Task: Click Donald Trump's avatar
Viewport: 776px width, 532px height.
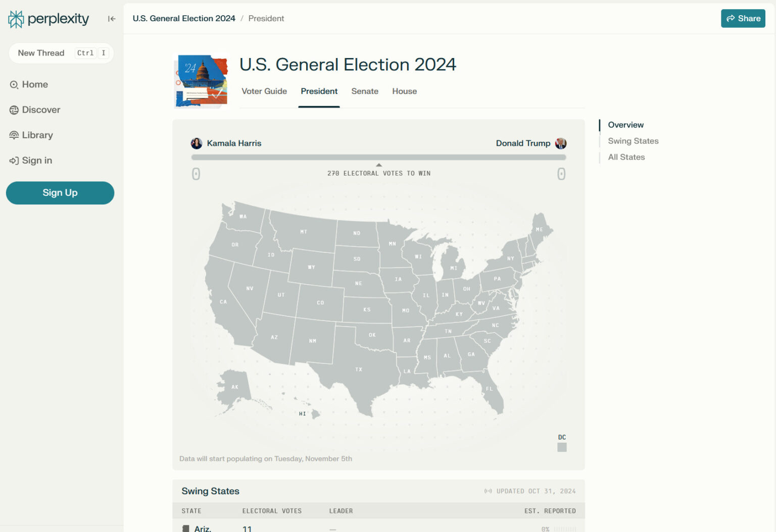Action: 561,143
